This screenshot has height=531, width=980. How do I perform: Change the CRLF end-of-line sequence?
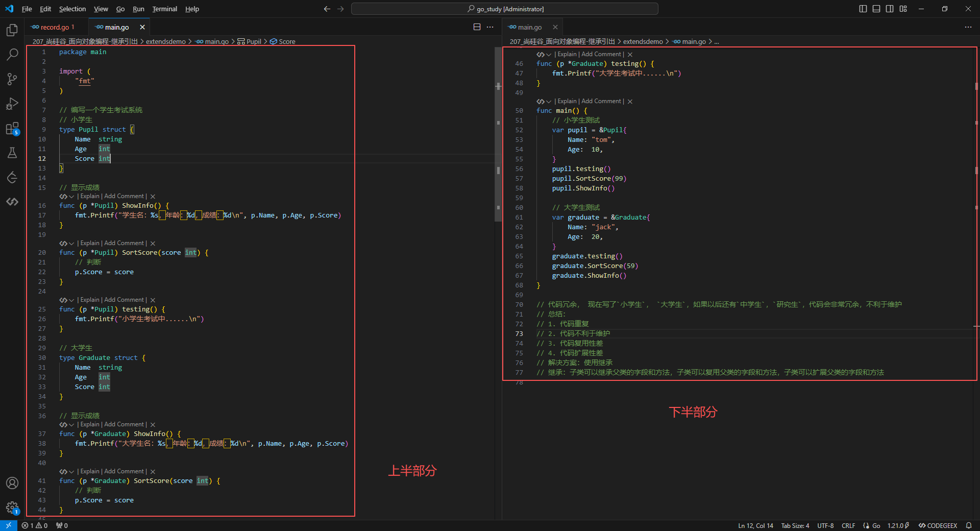click(848, 525)
